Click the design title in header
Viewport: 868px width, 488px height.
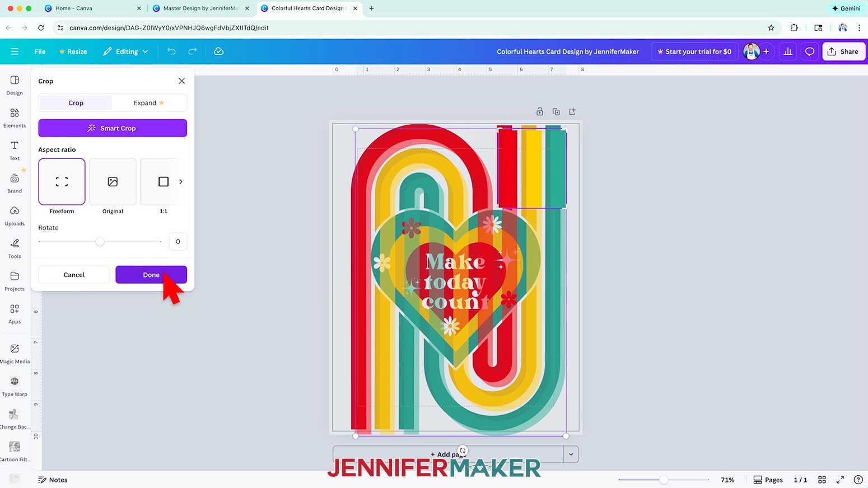click(x=567, y=51)
